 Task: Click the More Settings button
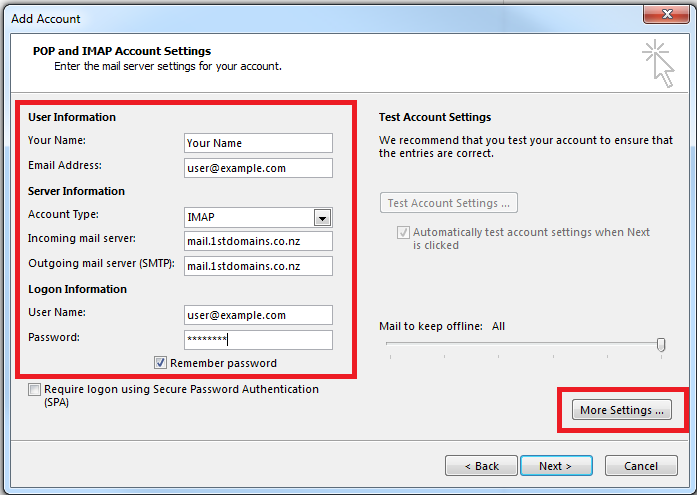coord(621,410)
